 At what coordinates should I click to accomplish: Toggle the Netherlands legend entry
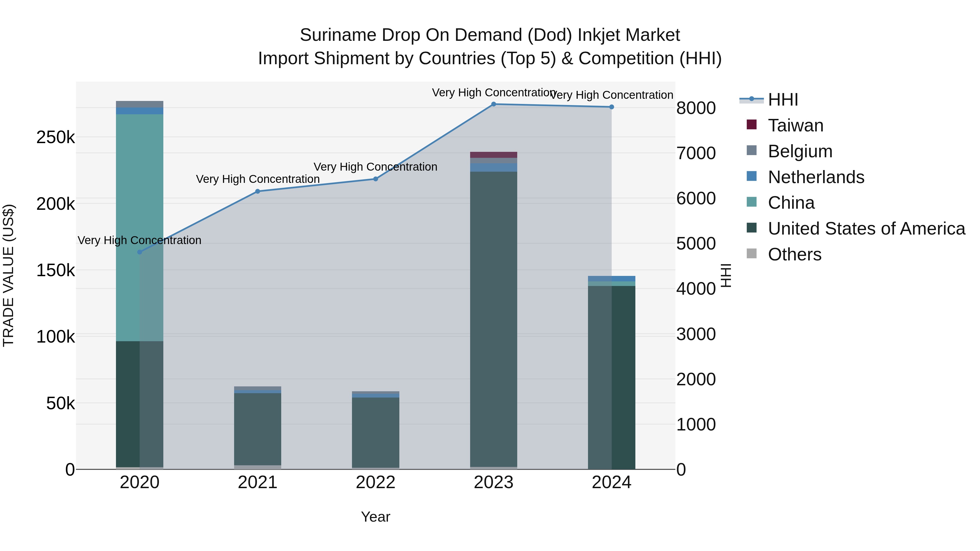[x=806, y=177]
